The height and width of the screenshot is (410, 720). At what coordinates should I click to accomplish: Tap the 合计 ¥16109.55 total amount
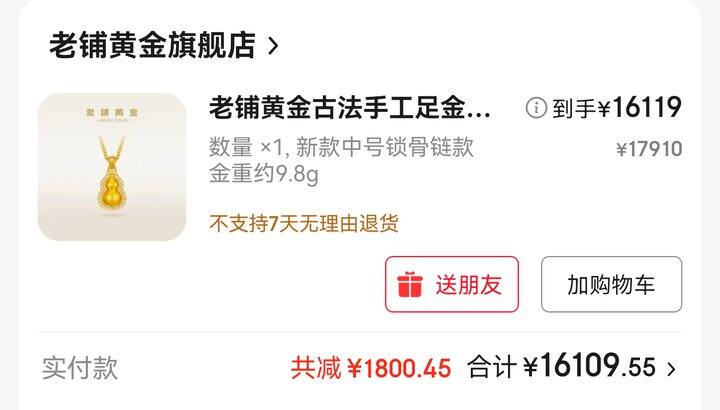point(561,366)
